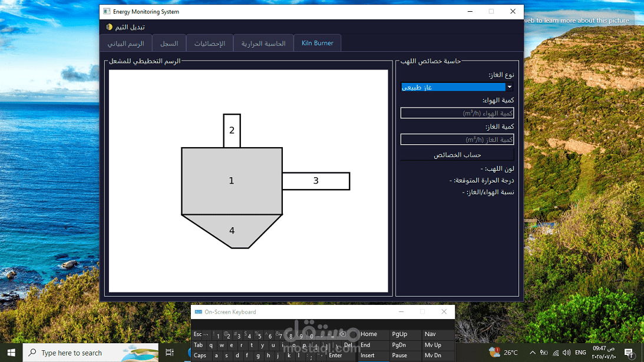Click the Energy Monitoring System app icon
The height and width of the screenshot is (362, 644).
107,12
